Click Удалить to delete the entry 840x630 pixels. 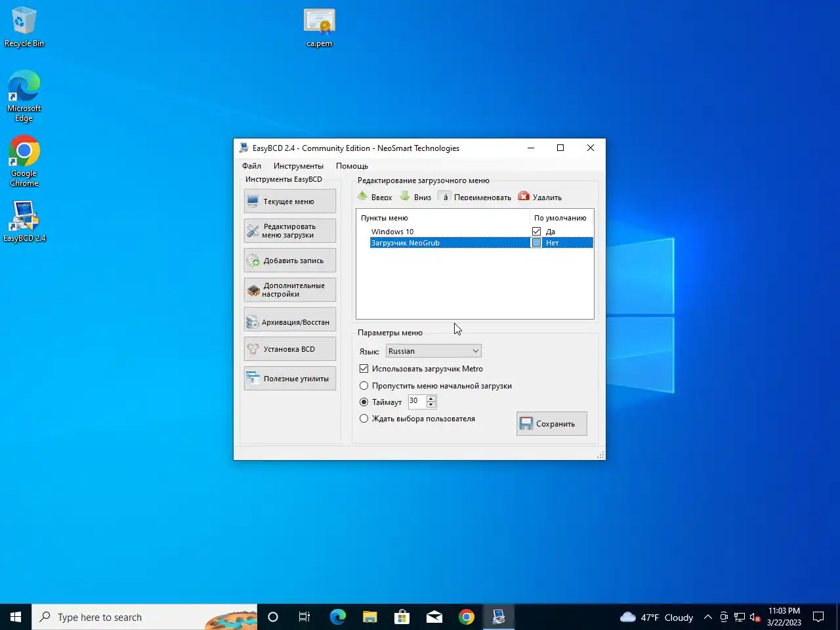tap(540, 197)
